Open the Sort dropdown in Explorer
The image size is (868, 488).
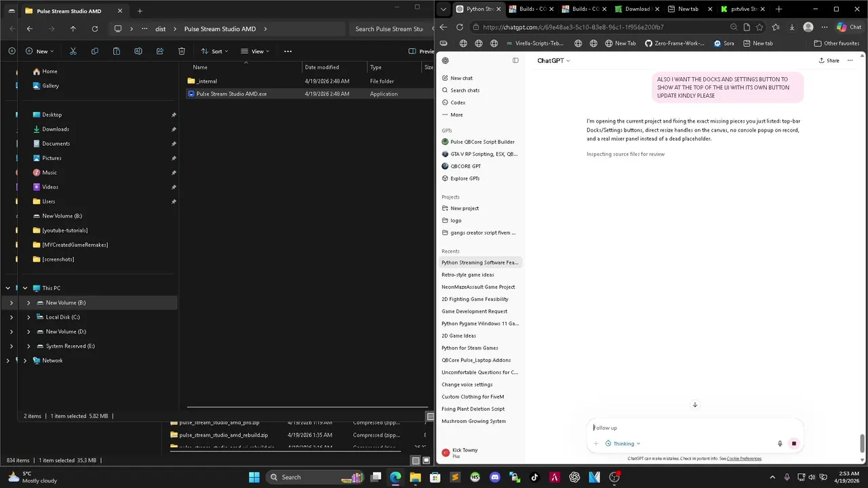click(x=214, y=52)
